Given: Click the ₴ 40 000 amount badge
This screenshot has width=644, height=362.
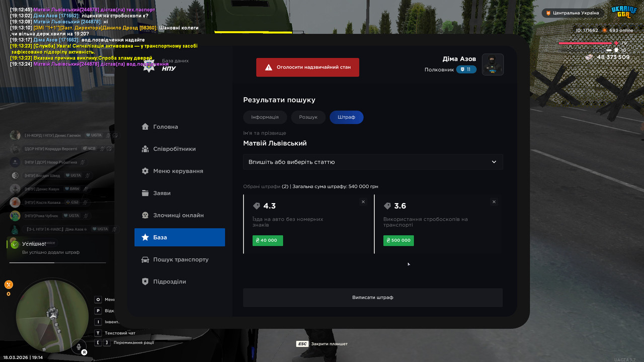Looking at the screenshot, I should (268, 240).
